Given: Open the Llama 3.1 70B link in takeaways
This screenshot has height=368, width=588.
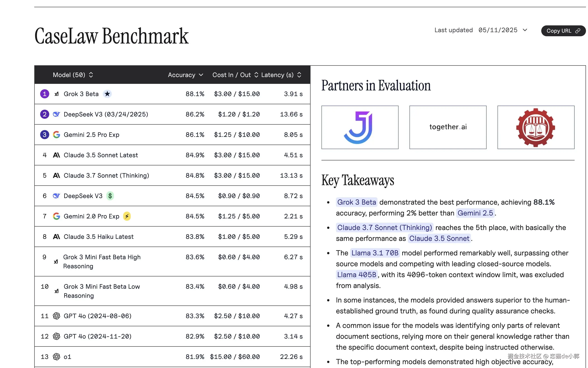Looking at the screenshot, I should tap(375, 253).
